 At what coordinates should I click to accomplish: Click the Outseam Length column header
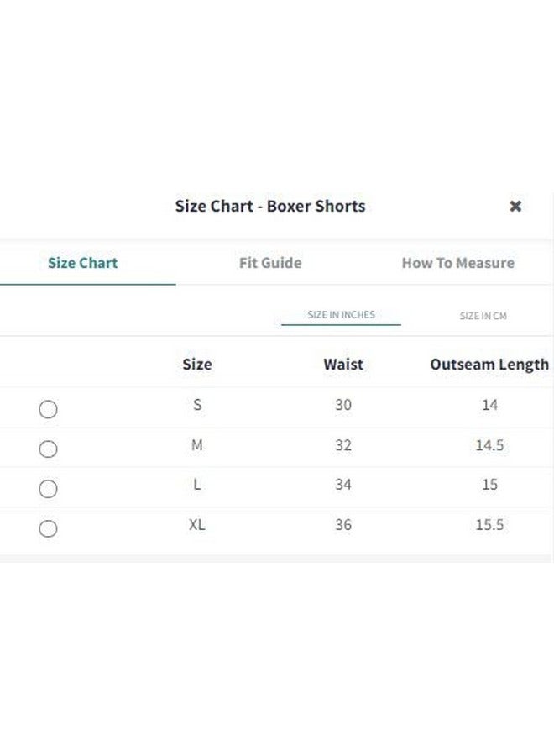(489, 365)
